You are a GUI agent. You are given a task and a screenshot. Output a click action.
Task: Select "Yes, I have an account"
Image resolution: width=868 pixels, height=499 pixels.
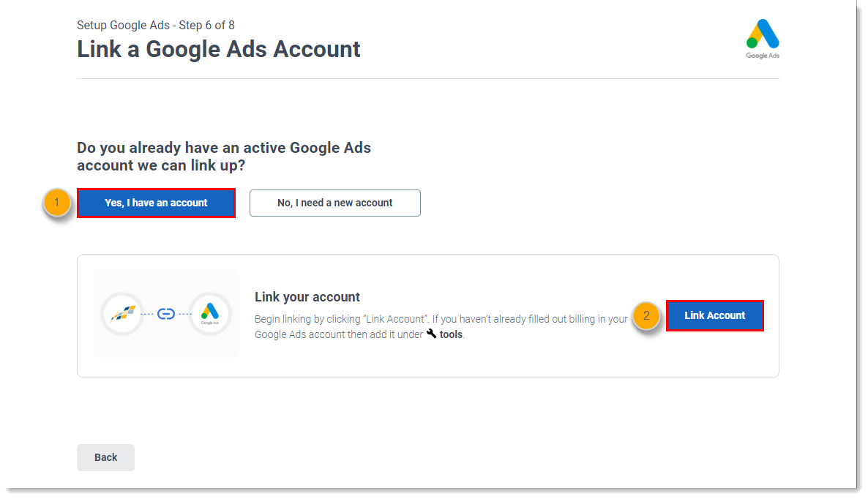(x=156, y=203)
